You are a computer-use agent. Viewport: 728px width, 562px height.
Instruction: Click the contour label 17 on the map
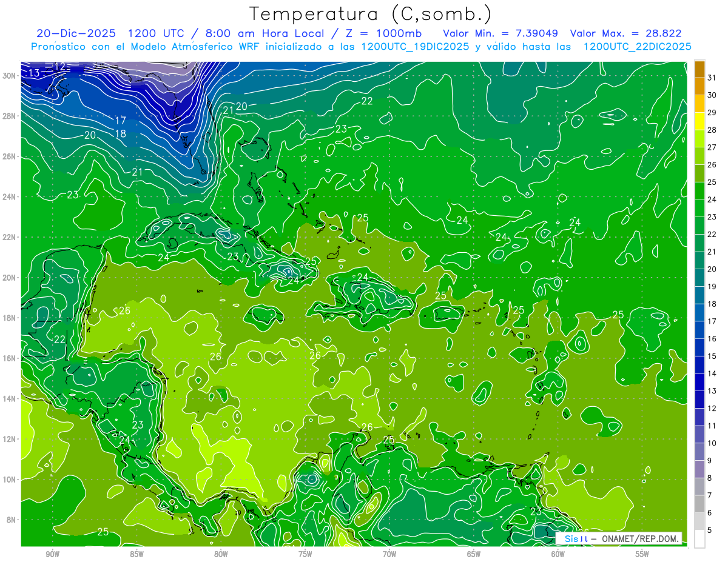[120, 121]
